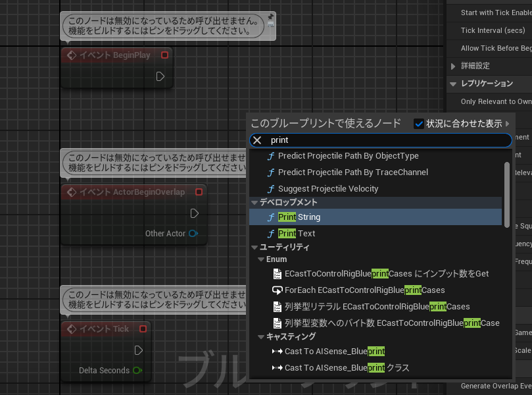
Task: Collapse the Enum subcategory
Action: [260, 260]
